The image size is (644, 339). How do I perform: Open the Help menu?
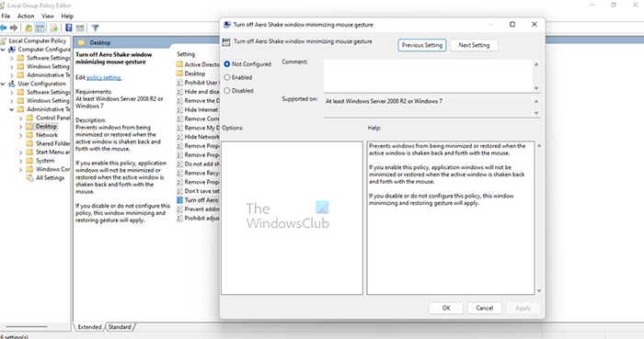pyautogui.click(x=67, y=16)
